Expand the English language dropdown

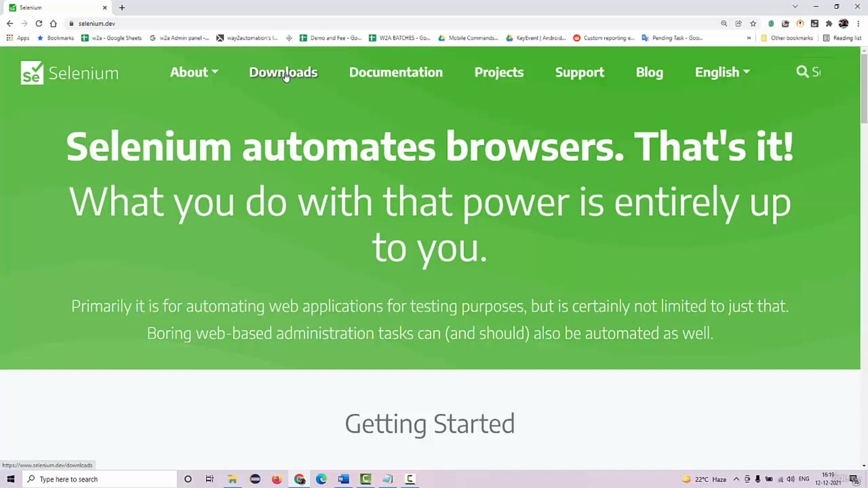(722, 72)
